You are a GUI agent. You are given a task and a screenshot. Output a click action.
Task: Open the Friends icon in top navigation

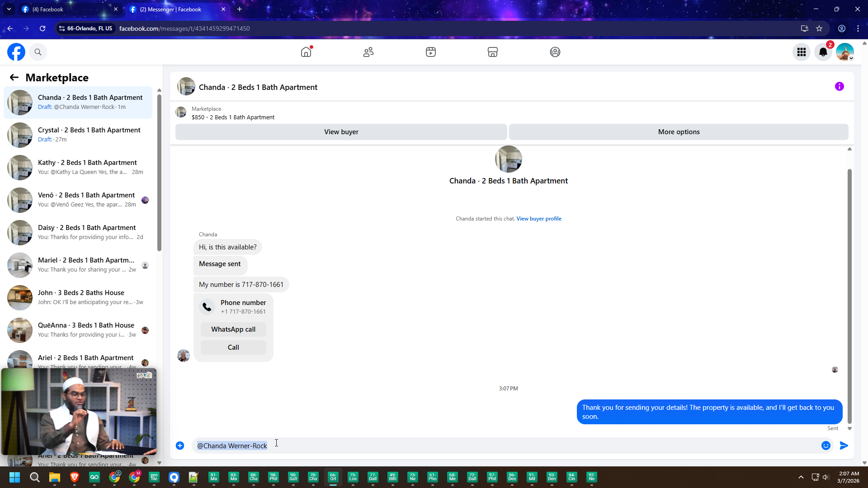point(368,52)
